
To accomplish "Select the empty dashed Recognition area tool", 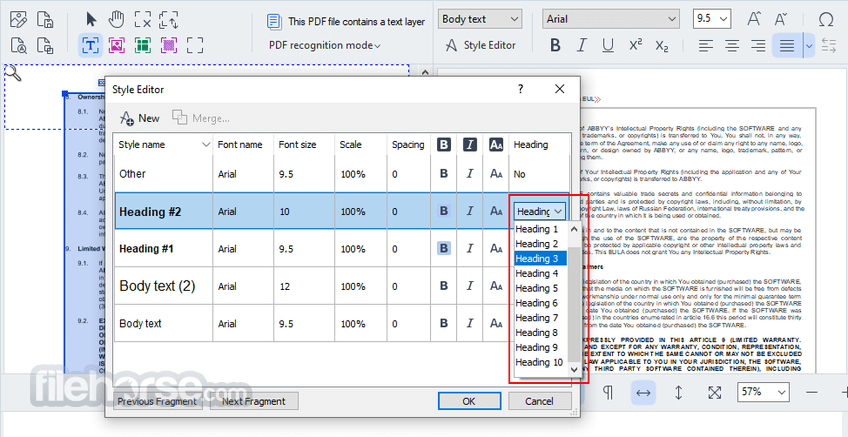I will pos(195,45).
